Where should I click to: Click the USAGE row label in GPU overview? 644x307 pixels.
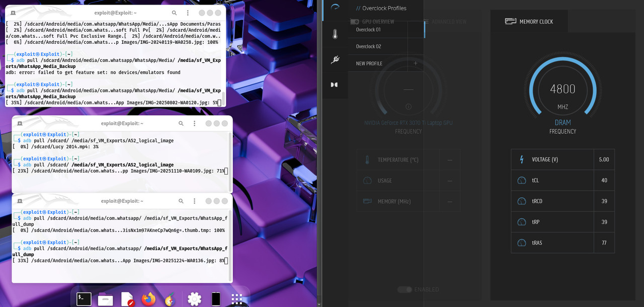tap(385, 181)
